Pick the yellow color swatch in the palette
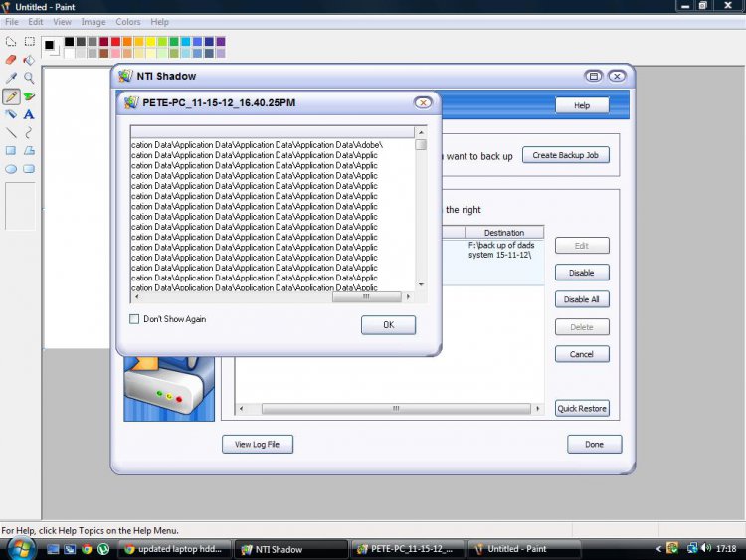The height and width of the screenshot is (560, 746). (150, 42)
